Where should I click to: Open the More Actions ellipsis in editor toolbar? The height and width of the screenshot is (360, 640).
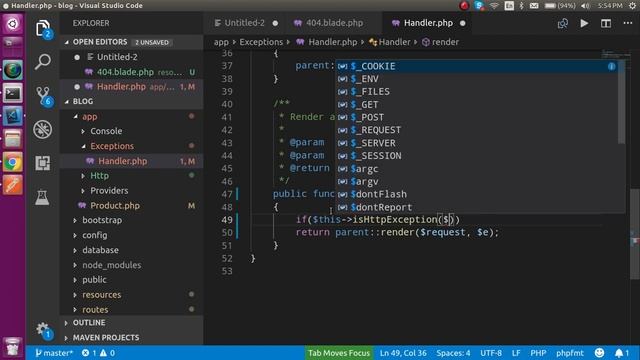tap(628, 23)
